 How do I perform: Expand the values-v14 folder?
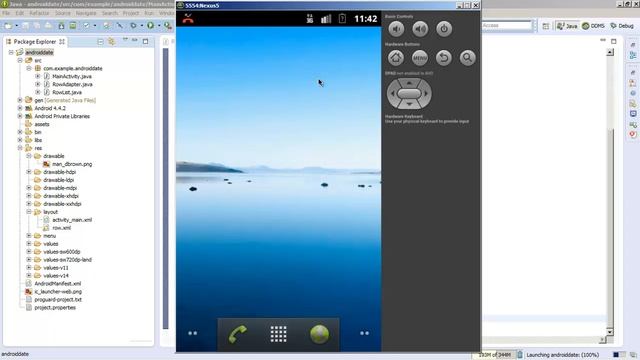[x=29, y=276]
